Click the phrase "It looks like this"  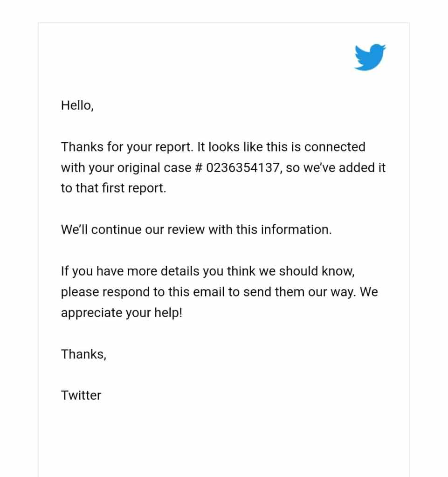pyautogui.click(x=236, y=147)
